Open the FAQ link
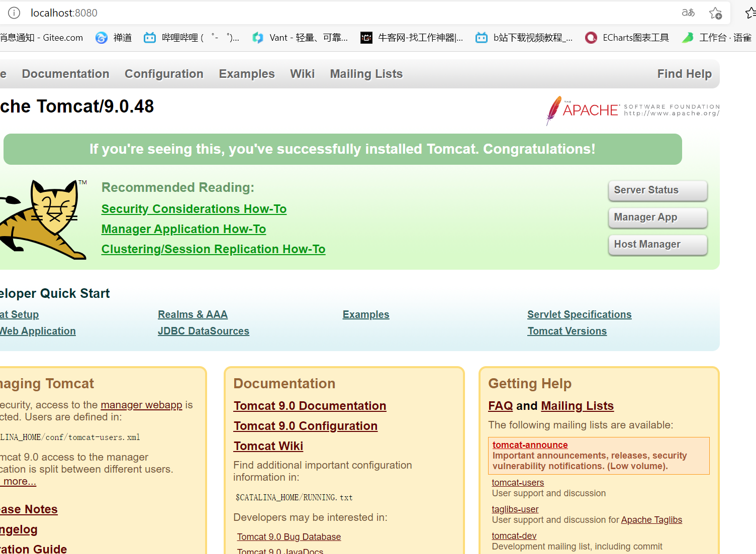The width and height of the screenshot is (756, 554). [x=501, y=406]
